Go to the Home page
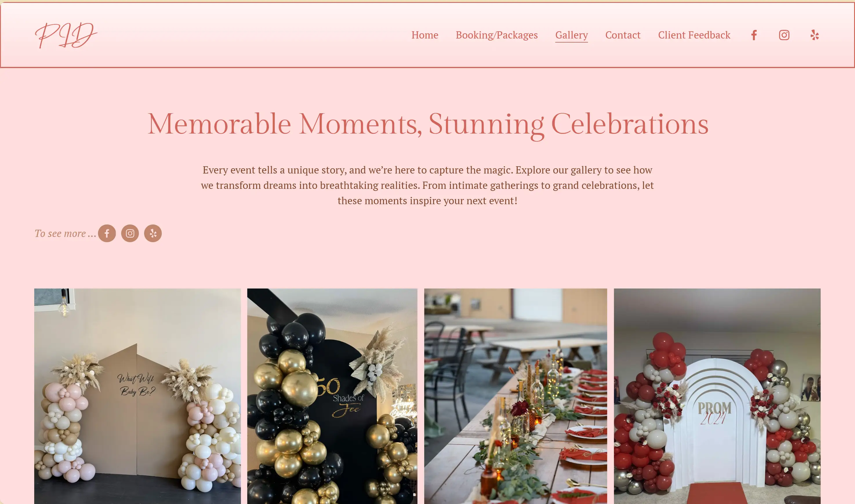The height and width of the screenshot is (504, 855). [425, 35]
